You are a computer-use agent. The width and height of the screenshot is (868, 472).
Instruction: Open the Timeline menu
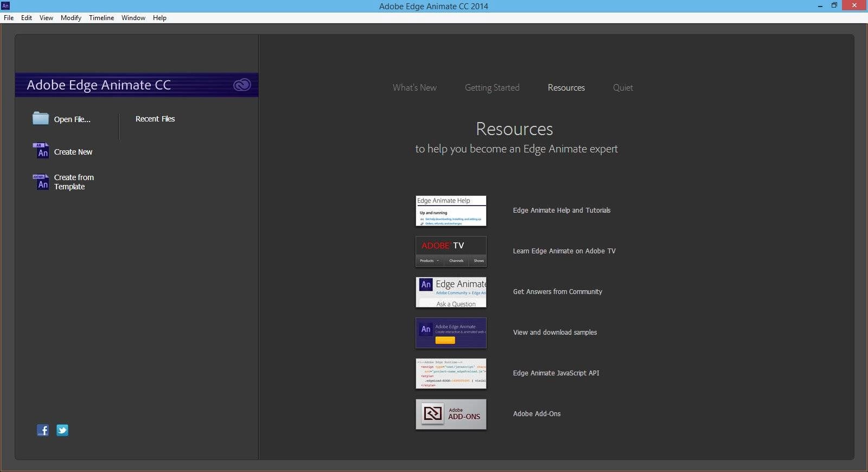[x=101, y=18]
